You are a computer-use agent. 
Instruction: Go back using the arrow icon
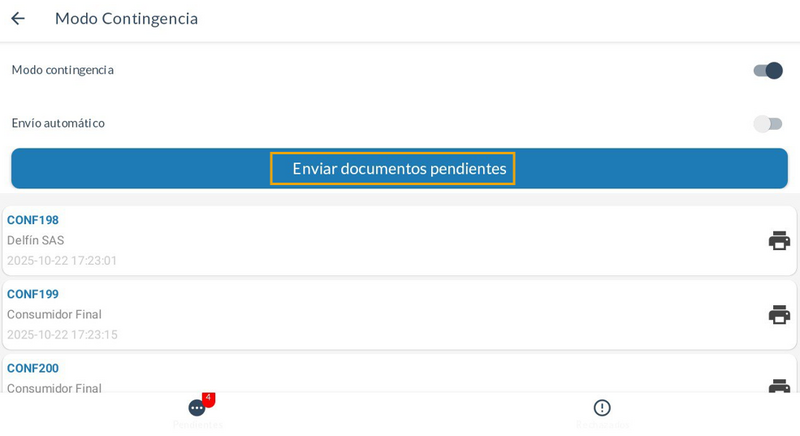coord(18,18)
